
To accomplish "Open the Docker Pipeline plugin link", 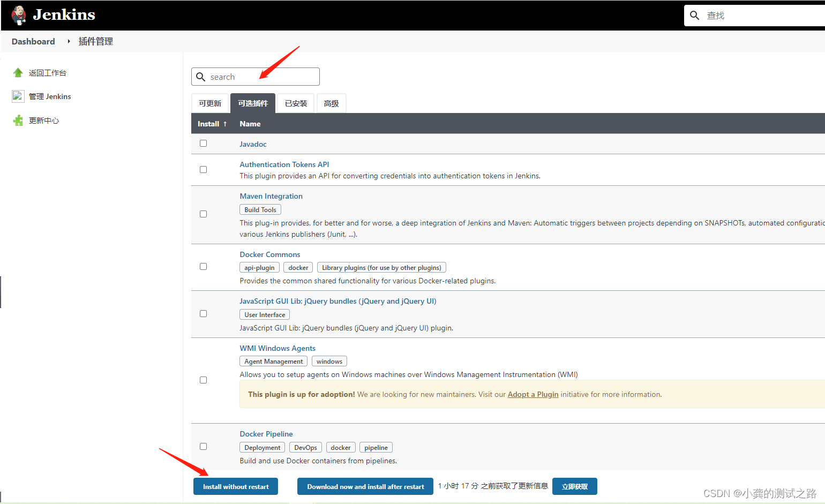I will (x=266, y=434).
